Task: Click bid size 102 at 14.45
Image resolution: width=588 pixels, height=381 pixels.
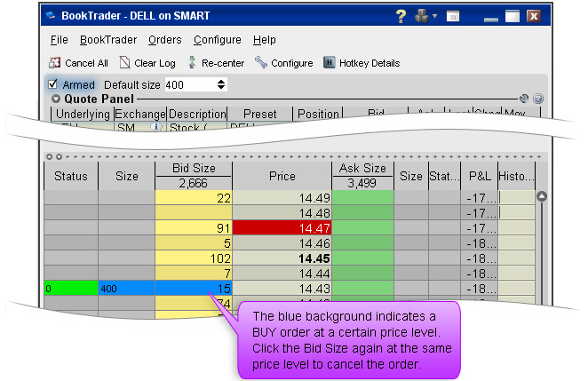Action: point(194,258)
